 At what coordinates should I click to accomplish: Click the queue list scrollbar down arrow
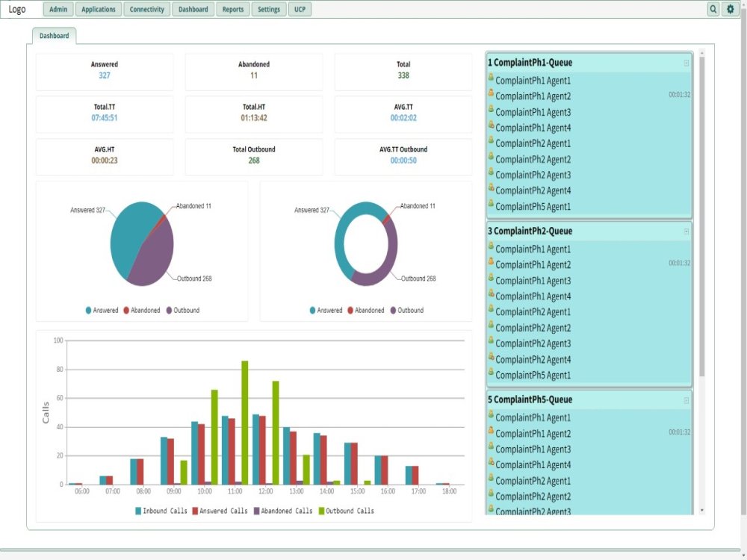click(701, 511)
